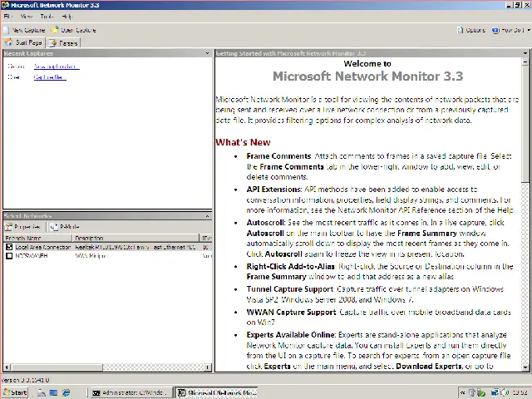Click the Network Monitor title bar icon
The height and width of the screenshot is (399, 532).
[x=5, y=5]
